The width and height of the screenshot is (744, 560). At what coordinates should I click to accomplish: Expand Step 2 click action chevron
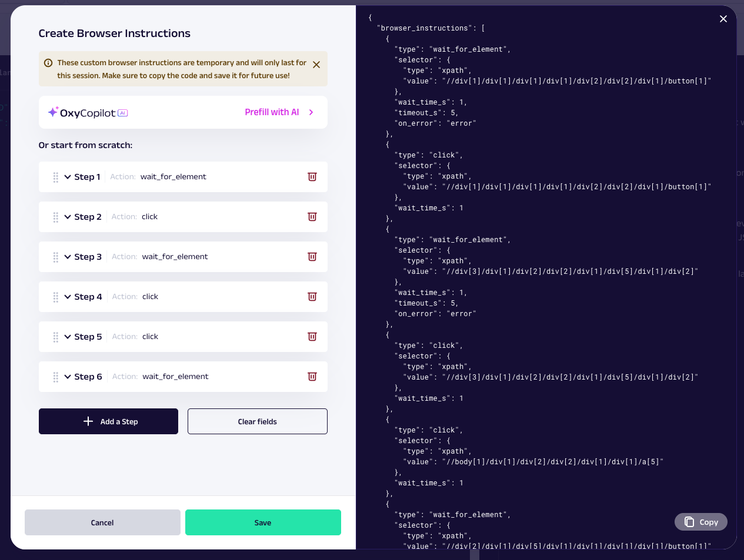(x=68, y=217)
